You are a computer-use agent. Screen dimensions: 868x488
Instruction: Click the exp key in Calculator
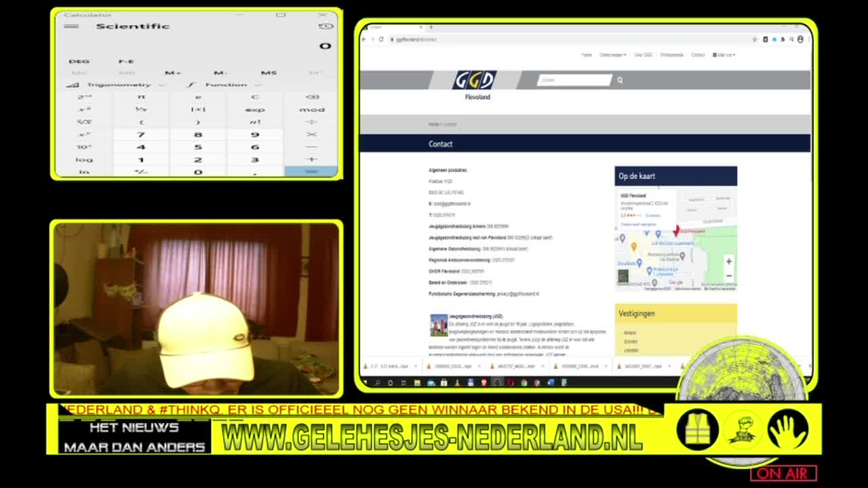(x=255, y=109)
